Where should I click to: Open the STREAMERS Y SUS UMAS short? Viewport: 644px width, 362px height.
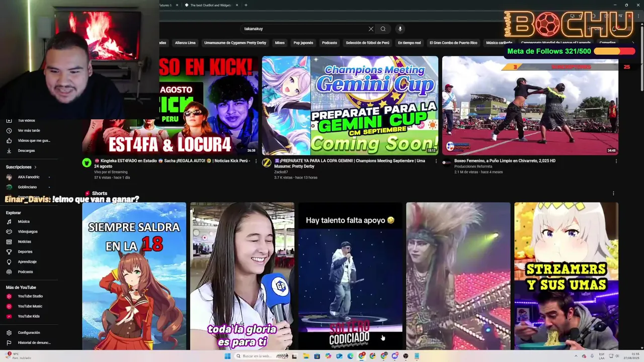click(x=566, y=276)
